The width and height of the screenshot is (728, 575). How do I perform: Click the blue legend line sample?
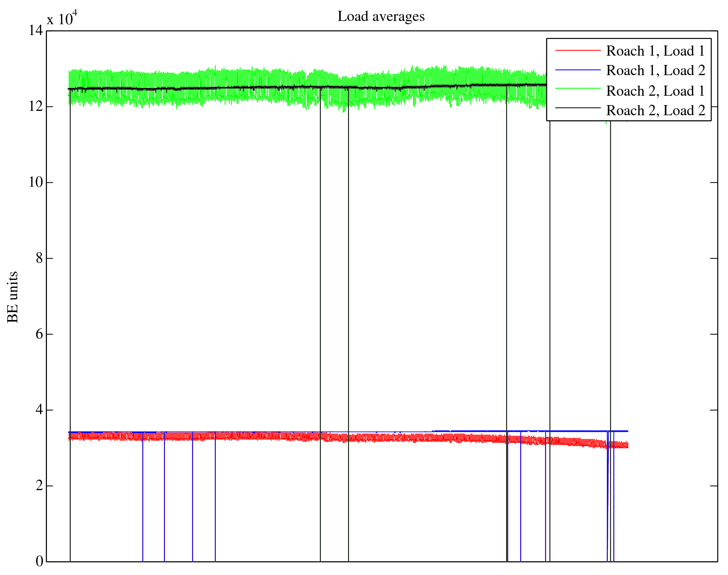click(x=577, y=70)
